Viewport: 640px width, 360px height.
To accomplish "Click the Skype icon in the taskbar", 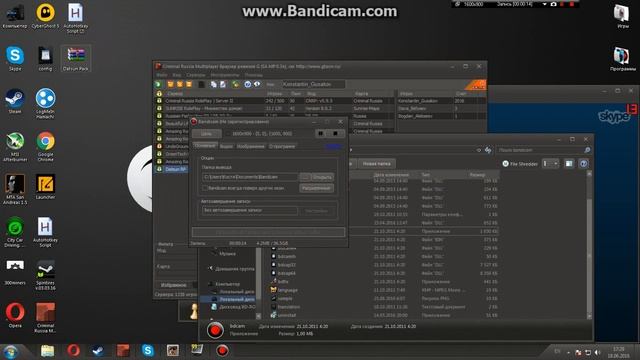I will point(147,350).
